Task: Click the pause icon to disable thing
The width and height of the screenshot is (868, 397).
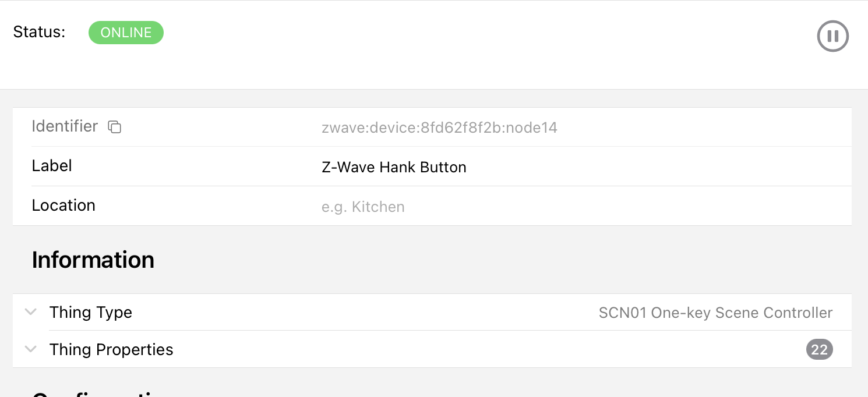Action: tap(832, 36)
